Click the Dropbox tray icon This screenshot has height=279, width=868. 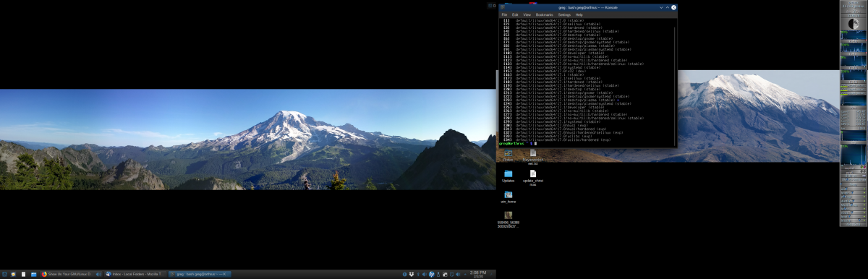pyautogui.click(x=412, y=275)
